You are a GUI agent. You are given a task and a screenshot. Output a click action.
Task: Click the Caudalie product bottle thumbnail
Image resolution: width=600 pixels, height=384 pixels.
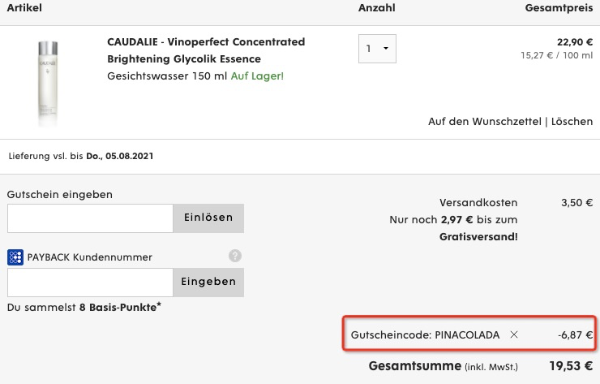(x=48, y=83)
